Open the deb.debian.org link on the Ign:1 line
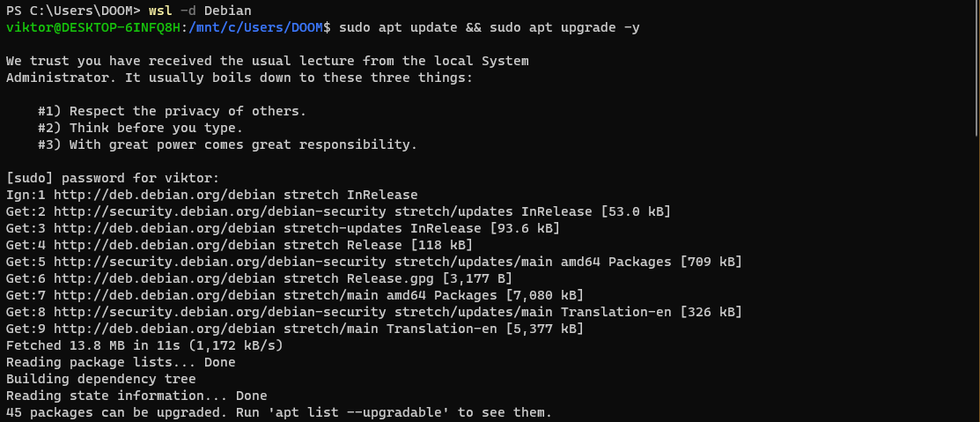980x422 pixels. pyautogui.click(x=165, y=195)
